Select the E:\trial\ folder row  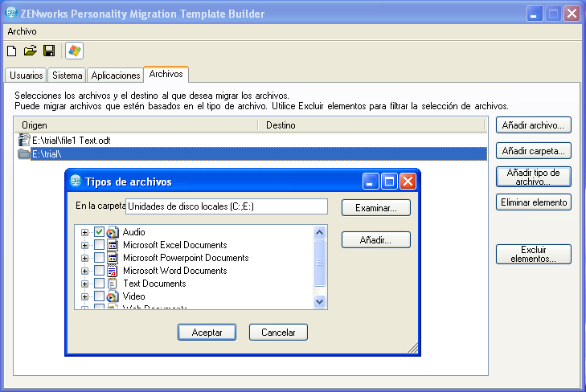[x=251, y=153]
